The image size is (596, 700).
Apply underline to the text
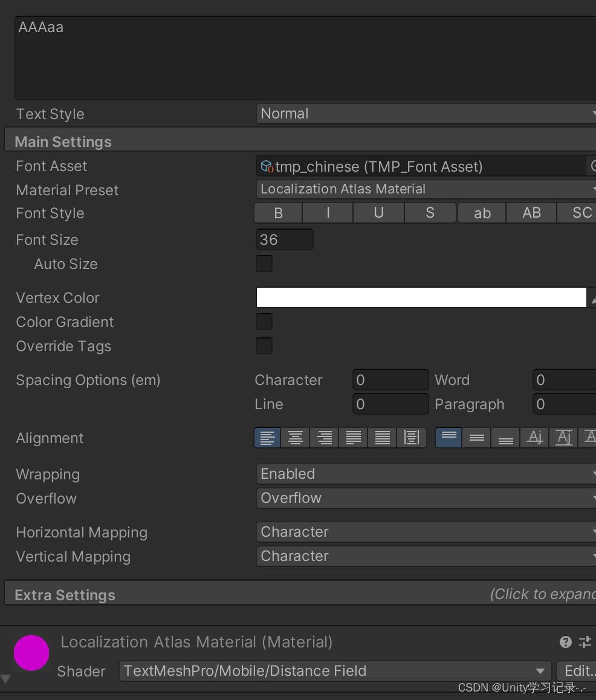point(378,213)
